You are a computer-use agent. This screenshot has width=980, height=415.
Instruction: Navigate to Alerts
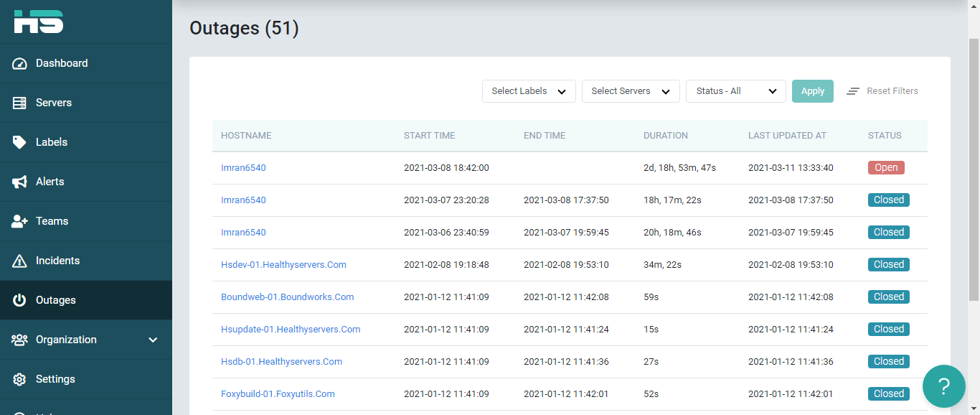click(x=86, y=182)
